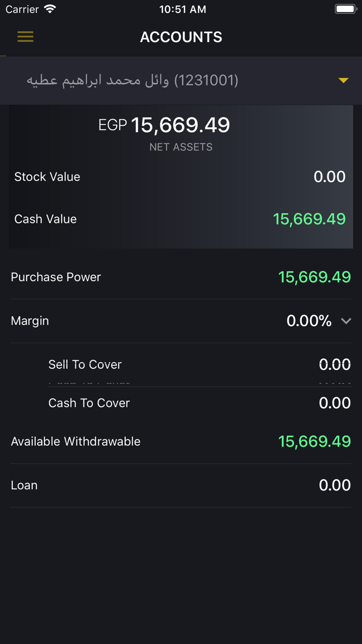This screenshot has width=362, height=644.
Task: Tap the Wi-Fi status icon
Action: (50, 9)
